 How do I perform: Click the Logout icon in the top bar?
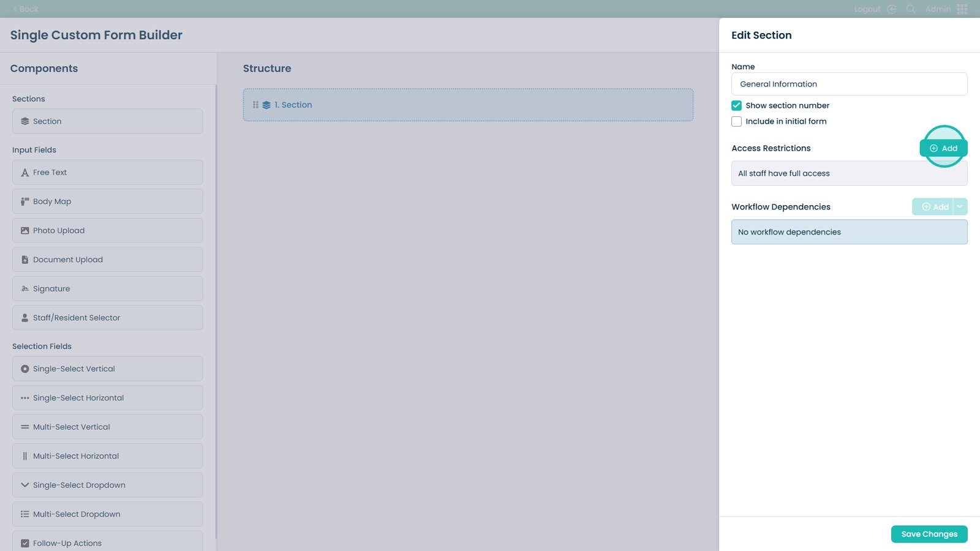click(892, 9)
